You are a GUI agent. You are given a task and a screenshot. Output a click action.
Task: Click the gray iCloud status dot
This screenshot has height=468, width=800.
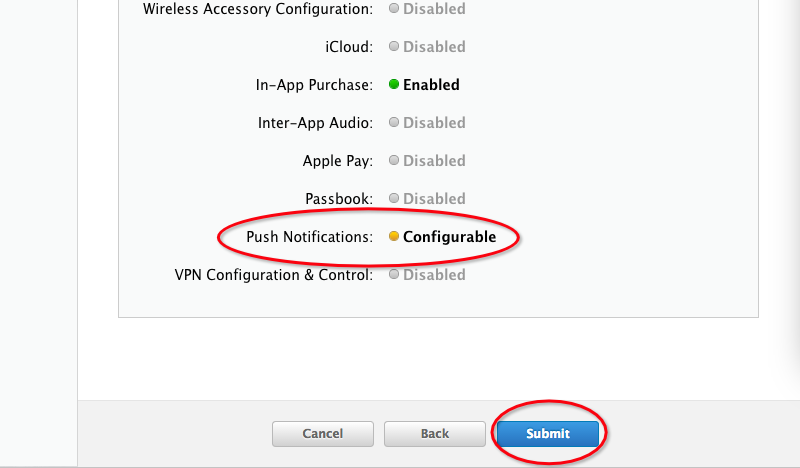pyautogui.click(x=394, y=47)
